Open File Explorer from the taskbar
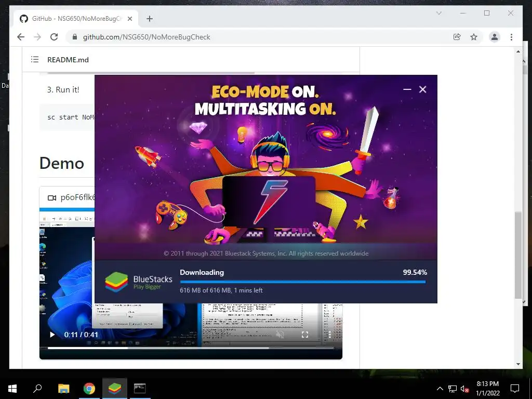The width and height of the screenshot is (532, 399). (63, 388)
